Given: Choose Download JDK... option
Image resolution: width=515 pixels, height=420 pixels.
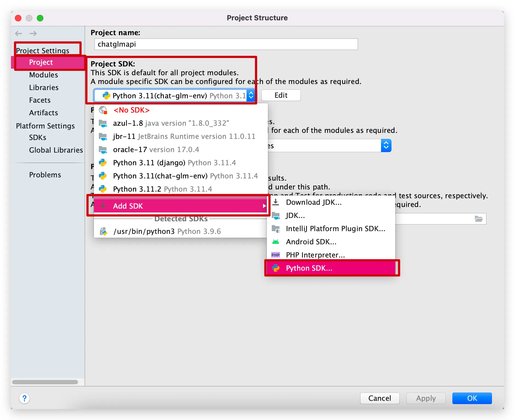Looking at the screenshot, I should click(331, 202).
